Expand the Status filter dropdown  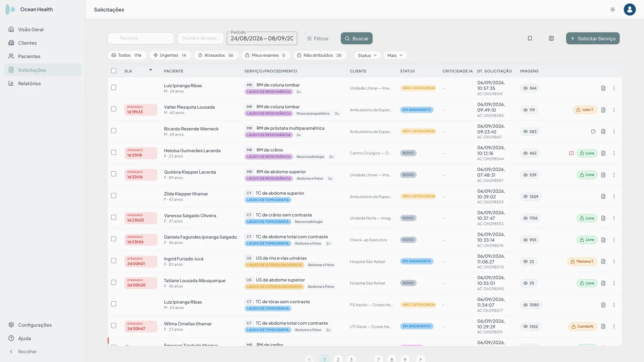367,56
